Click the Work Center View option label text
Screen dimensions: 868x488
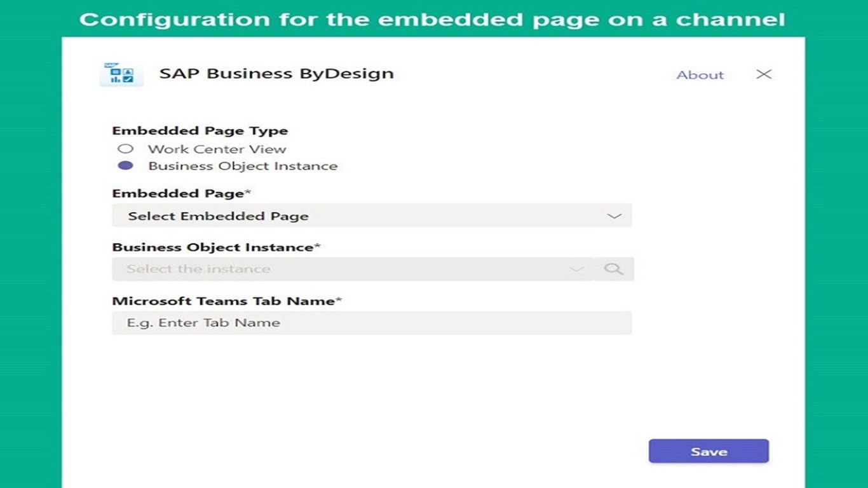pos(217,149)
